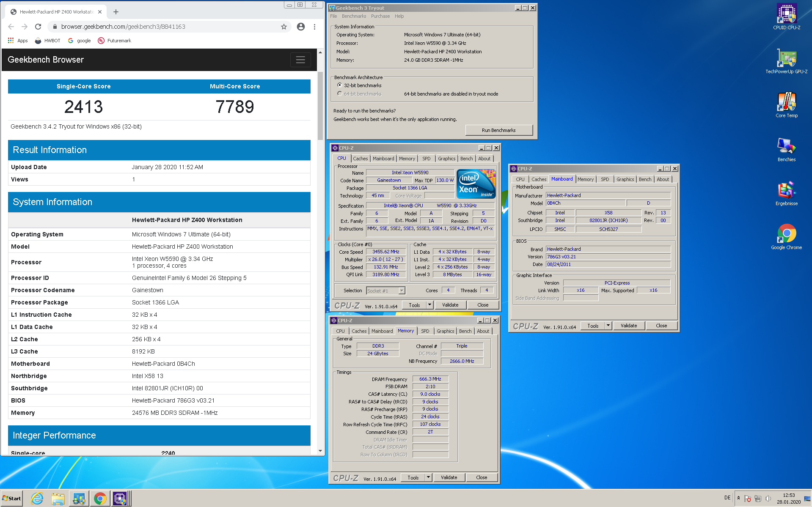Open Ergebnisse desktop icon

point(786,193)
